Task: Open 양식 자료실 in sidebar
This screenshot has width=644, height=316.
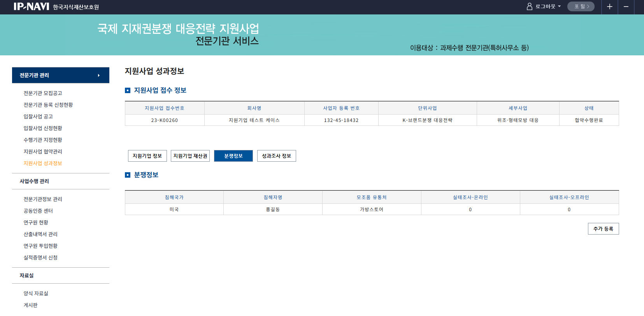Action: coord(36,293)
